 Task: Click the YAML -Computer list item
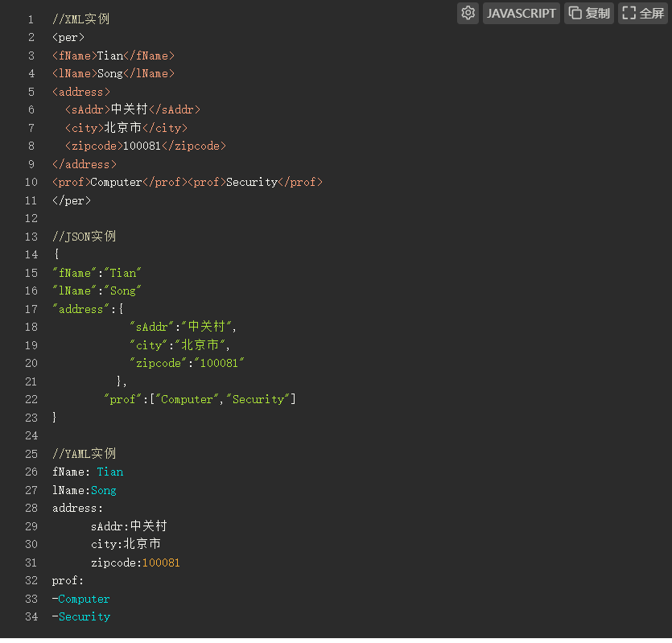coord(81,599)
